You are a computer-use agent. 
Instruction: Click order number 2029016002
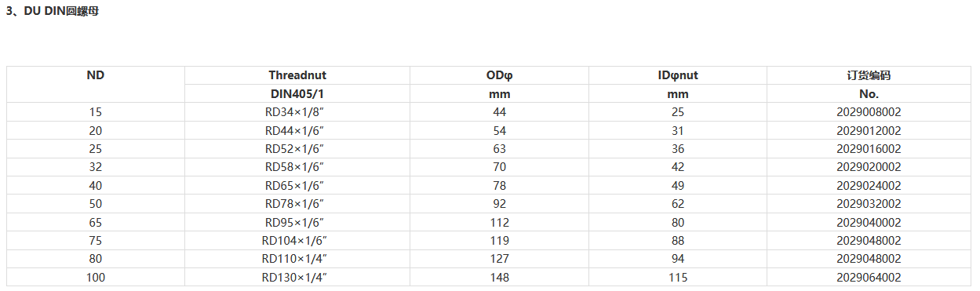tap(869, 148)
